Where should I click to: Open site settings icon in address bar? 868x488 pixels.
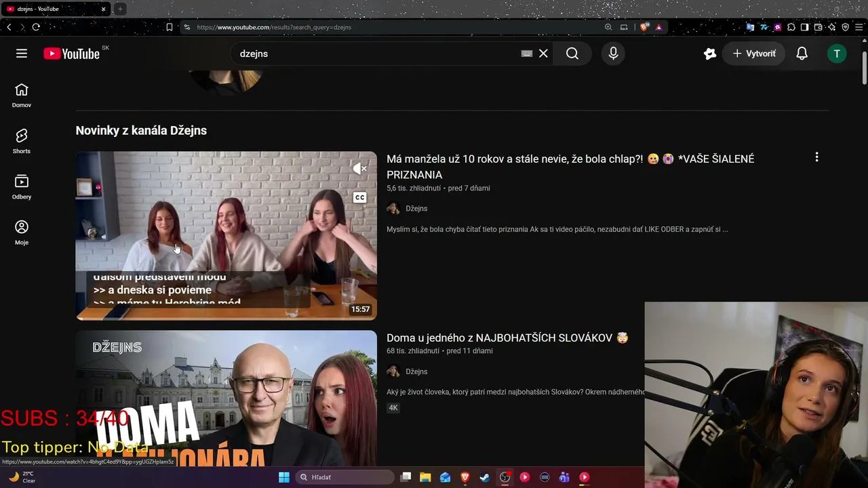187,27
